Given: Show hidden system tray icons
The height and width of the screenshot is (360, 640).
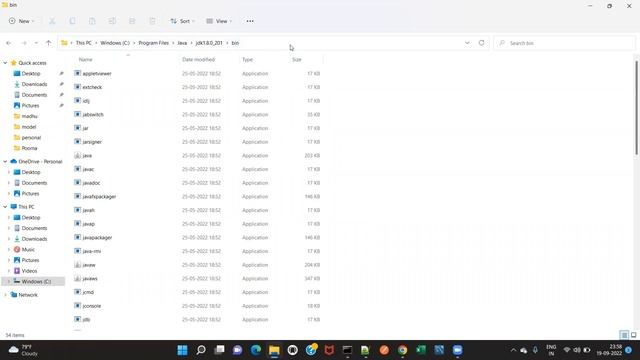Looking at the screenshot, I should coord(513,350).
